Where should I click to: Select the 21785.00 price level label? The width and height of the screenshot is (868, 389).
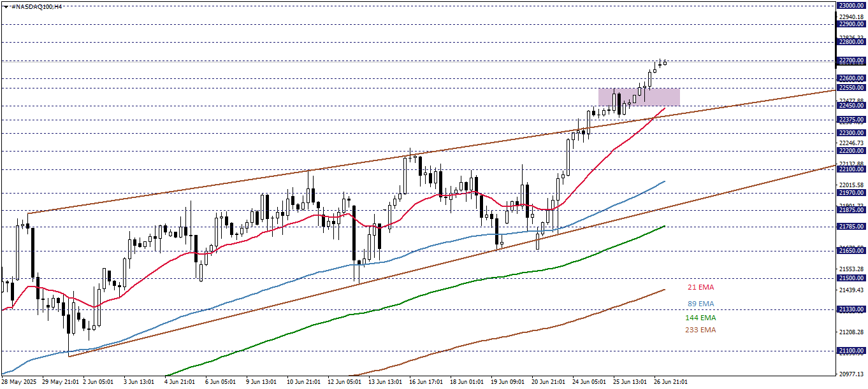[x=851, y=227]
